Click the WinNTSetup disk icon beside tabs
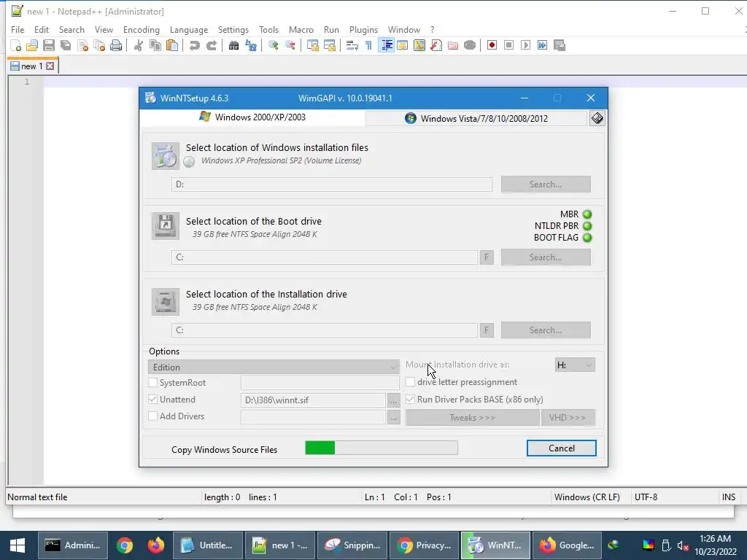 (597, 118)
